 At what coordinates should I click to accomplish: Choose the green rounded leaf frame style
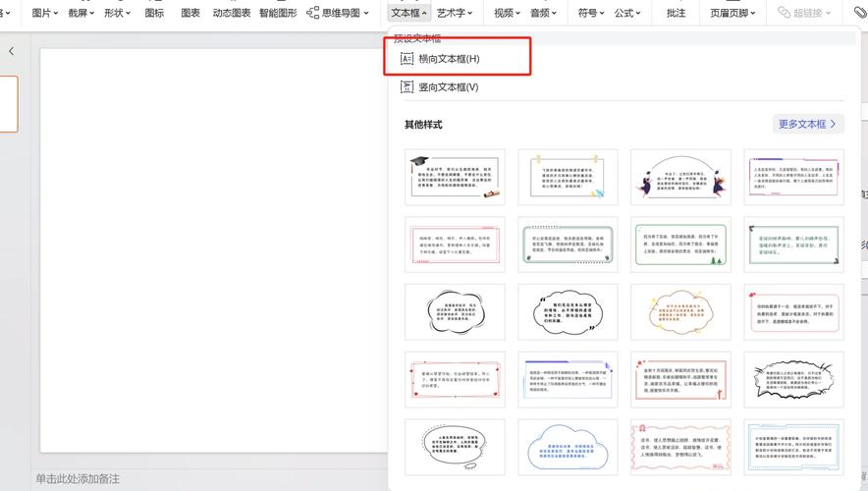tap(568, 245)
